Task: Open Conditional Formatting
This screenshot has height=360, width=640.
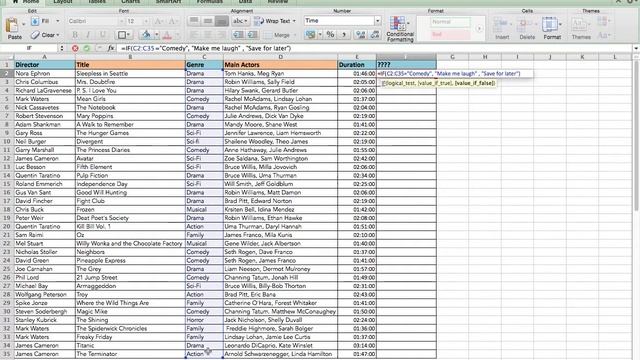Action: coord(400,29)
